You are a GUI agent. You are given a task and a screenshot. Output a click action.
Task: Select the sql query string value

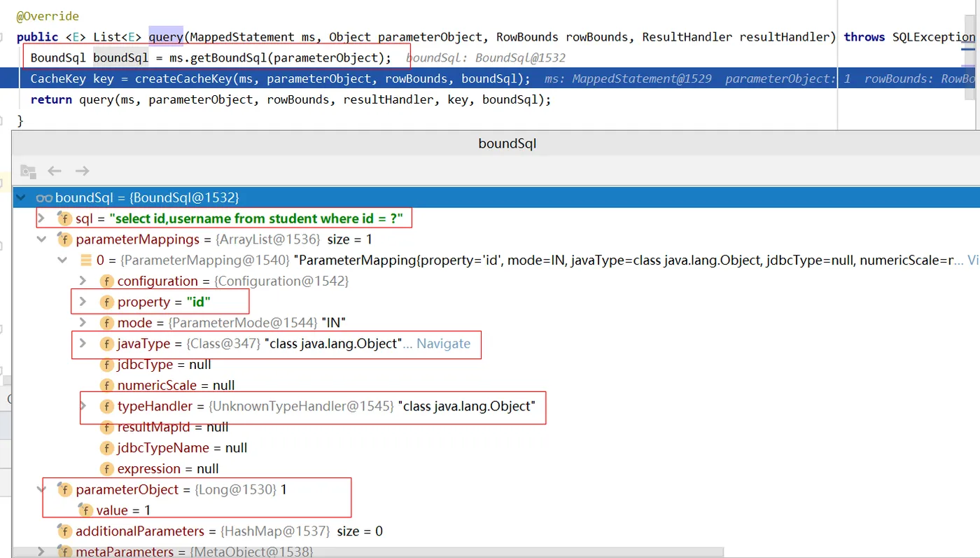pos(256,218)
